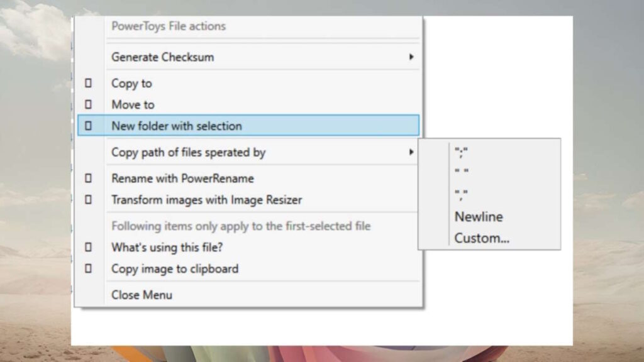Select Move to from the menu

[248, 105]
